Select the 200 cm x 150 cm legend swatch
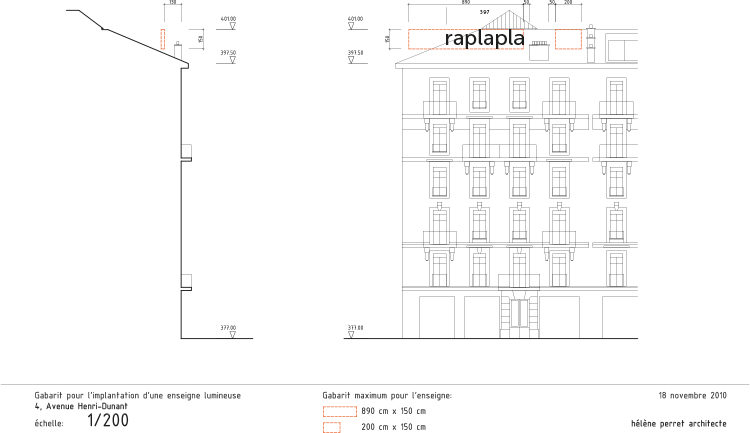The width and height of the screenshot is (750, 433). (331, 427)
